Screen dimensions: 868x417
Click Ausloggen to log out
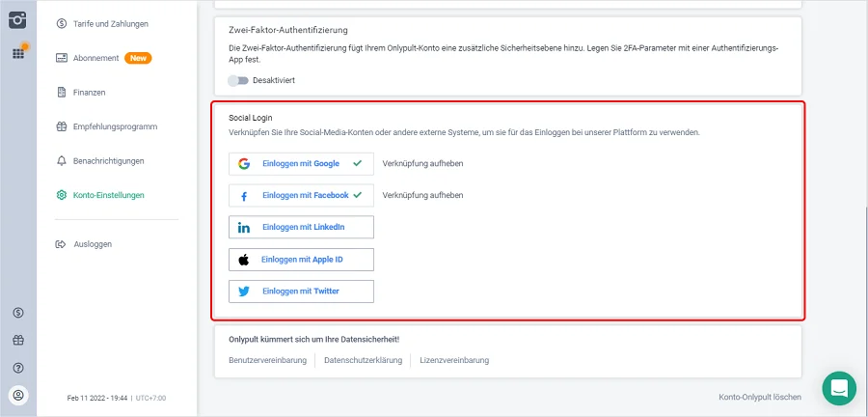point(93,244)
